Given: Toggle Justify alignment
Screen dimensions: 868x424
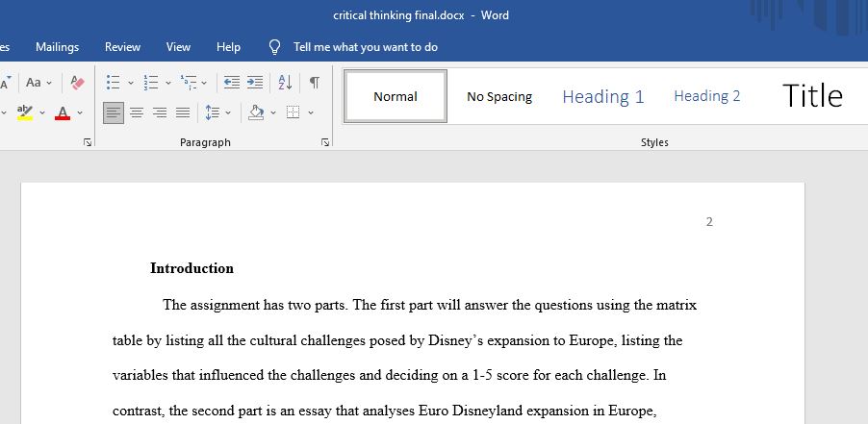Looking at the screenshot, I should tap(183, 113).
